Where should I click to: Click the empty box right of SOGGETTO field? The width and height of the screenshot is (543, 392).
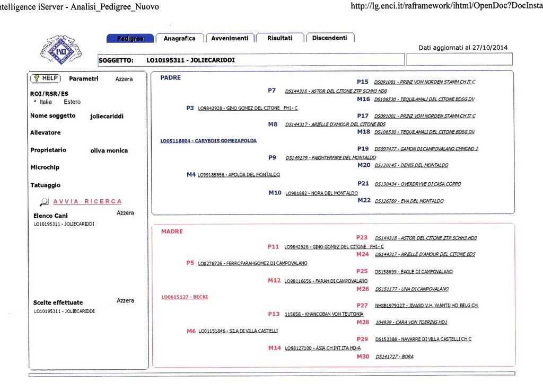pos(460,59)
